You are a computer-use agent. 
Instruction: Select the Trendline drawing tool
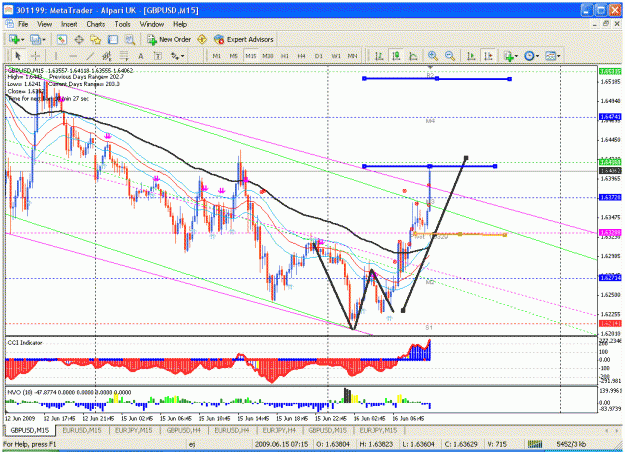click(x=90, y=56)
